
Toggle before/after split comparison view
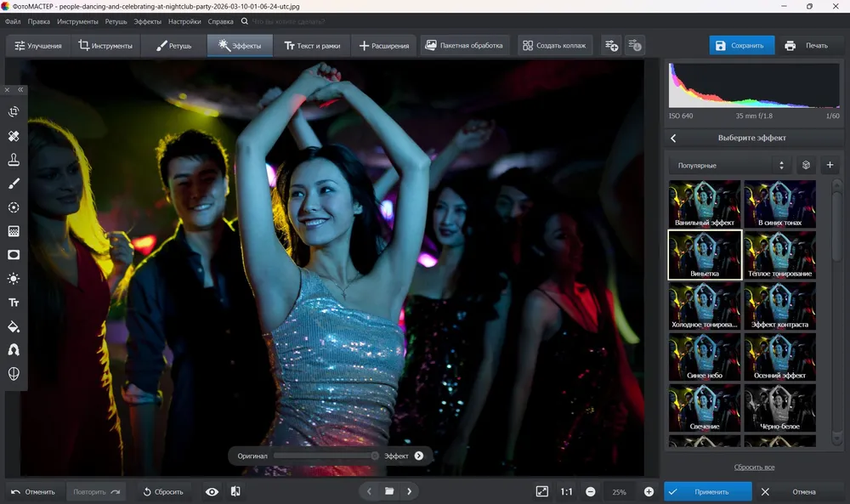pyautogui.click(x=235, y=491)
